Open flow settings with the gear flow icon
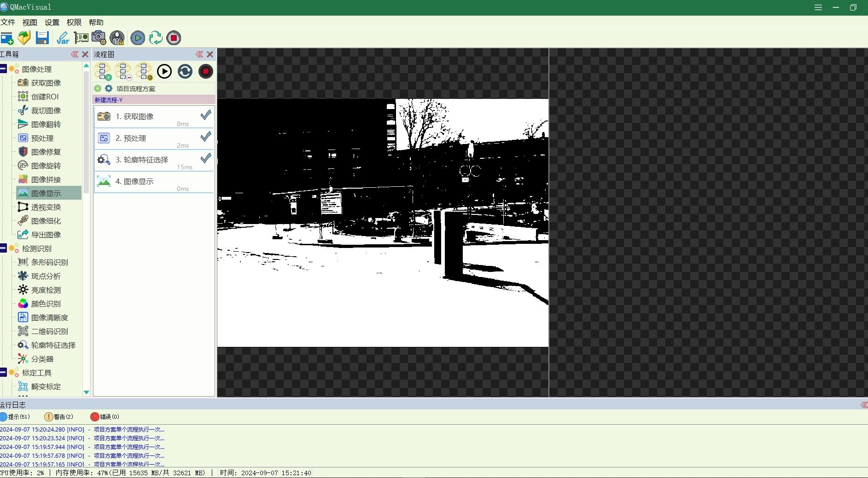868x478 pixels. click(144, 71)
